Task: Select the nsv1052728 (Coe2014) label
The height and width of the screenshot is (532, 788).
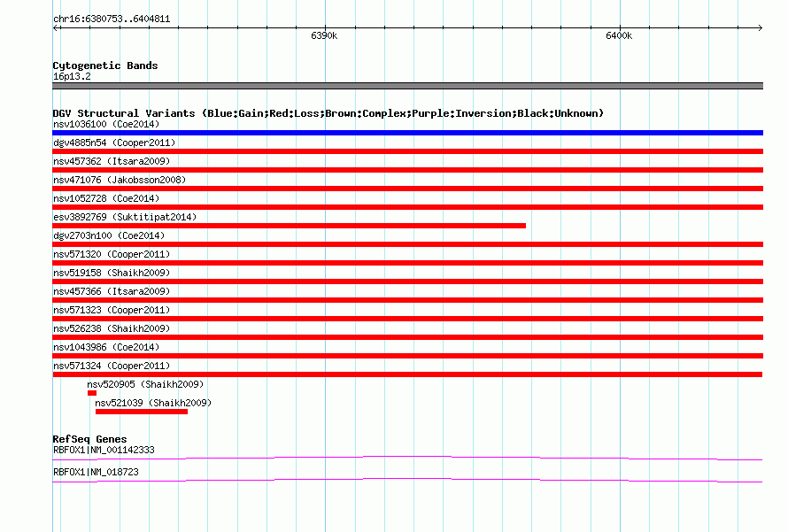Action: pyautogui.click(x=106, y=198)
